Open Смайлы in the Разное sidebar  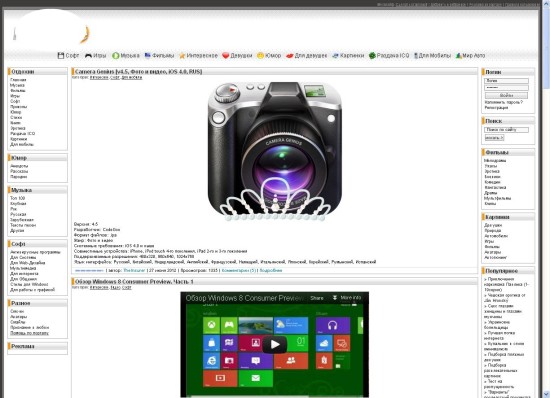18,322
